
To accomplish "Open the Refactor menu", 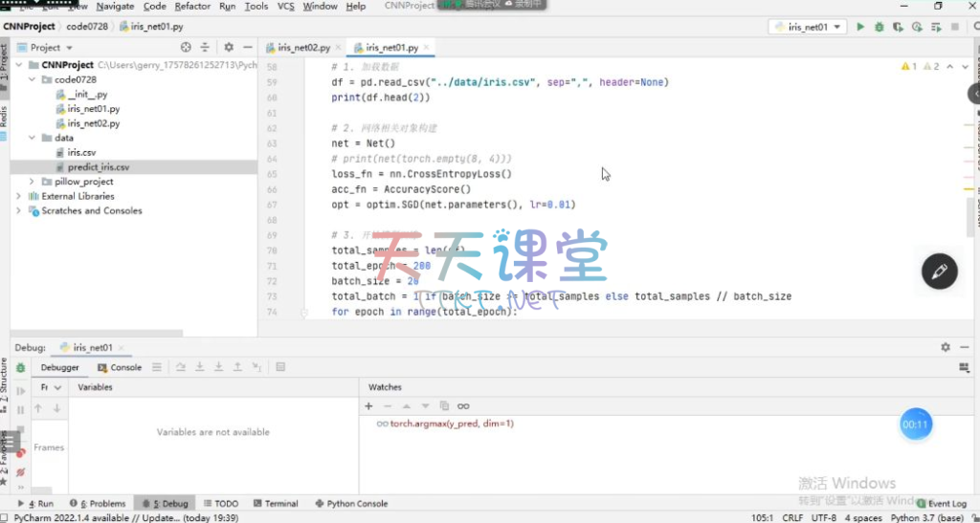I will tap(192, 6).
